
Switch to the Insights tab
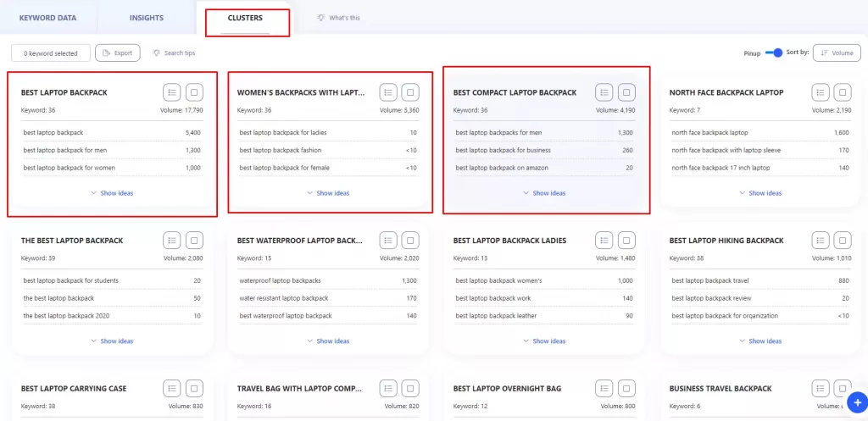[147, 18]
